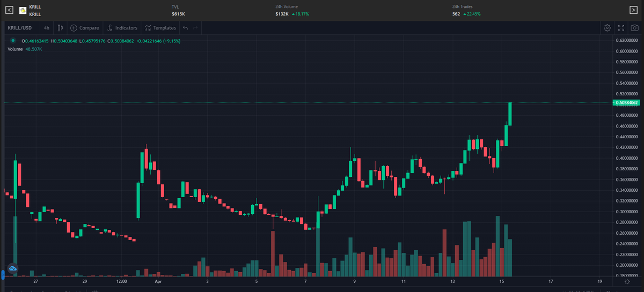This screenshot has height=292, width=644.
Task: Undo the last chart action
Action: [185, 28]
